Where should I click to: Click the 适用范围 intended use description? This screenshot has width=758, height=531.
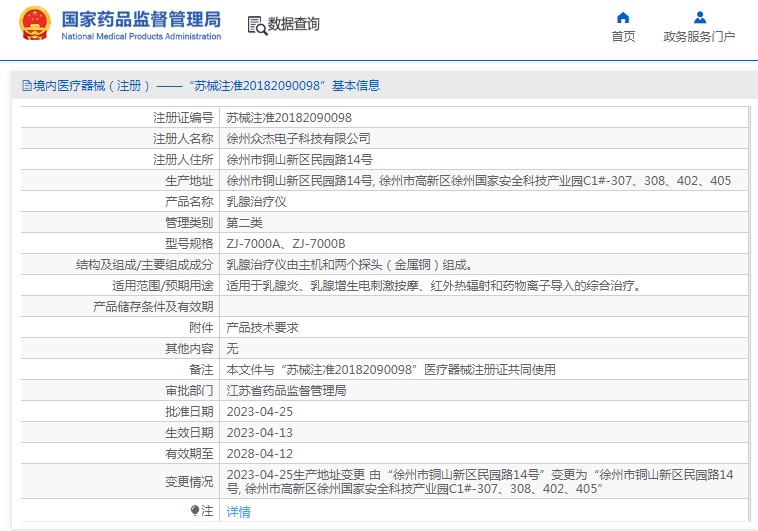[x=434, y=286]
